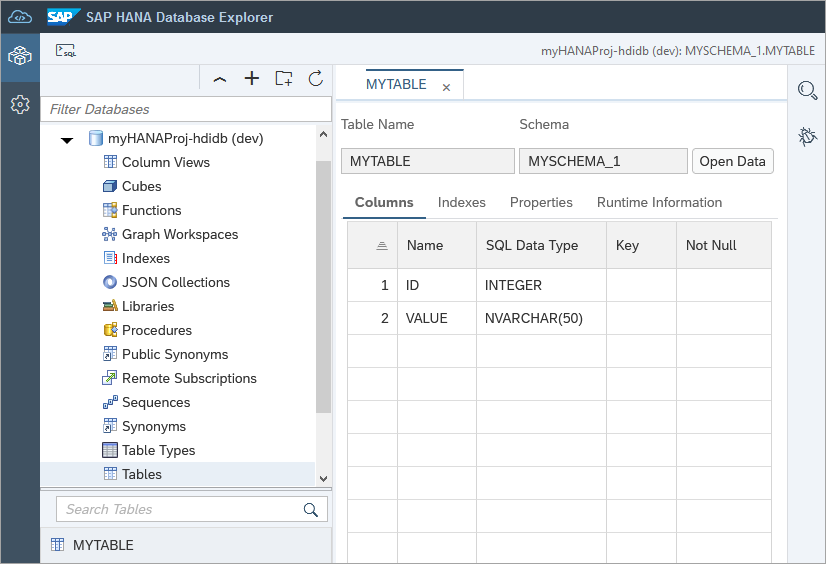Click the Not Null column header
This screenshot has width=826, height=564.
[724, 245]
